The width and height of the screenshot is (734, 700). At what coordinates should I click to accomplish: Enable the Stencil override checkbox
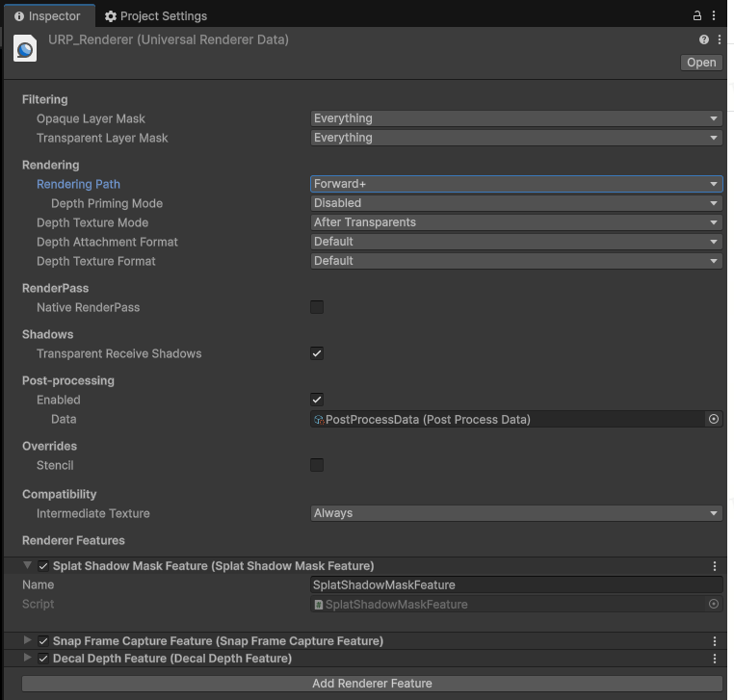pos(317,466)
